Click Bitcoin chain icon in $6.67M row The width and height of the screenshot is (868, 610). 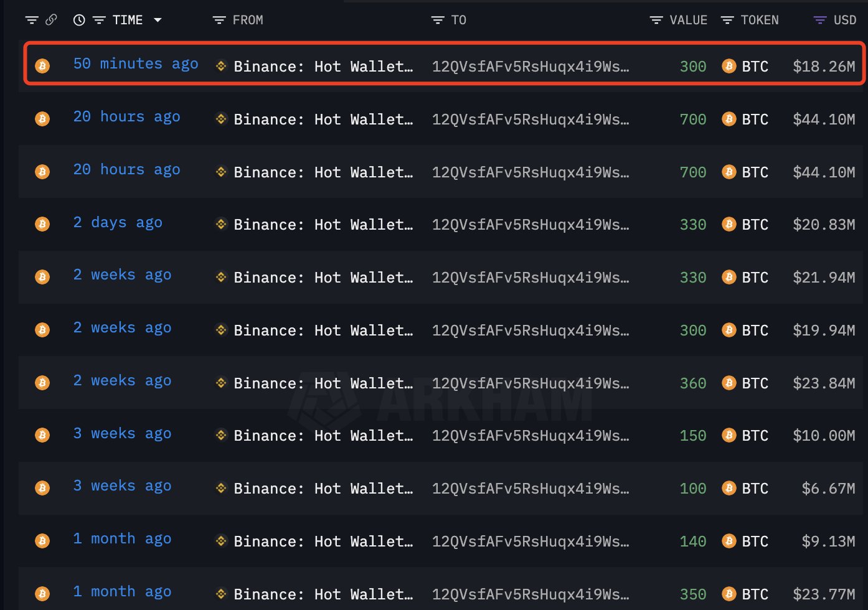[42, 488]
